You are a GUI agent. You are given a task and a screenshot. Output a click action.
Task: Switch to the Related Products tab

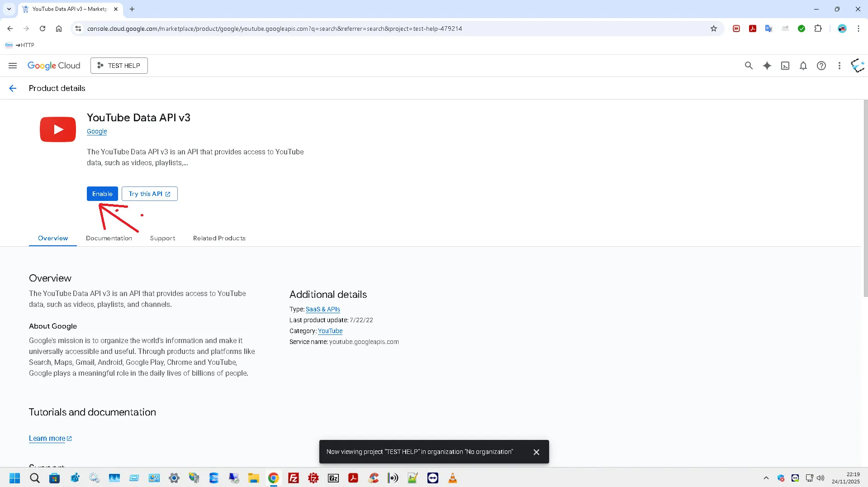(x=219, y=238)
